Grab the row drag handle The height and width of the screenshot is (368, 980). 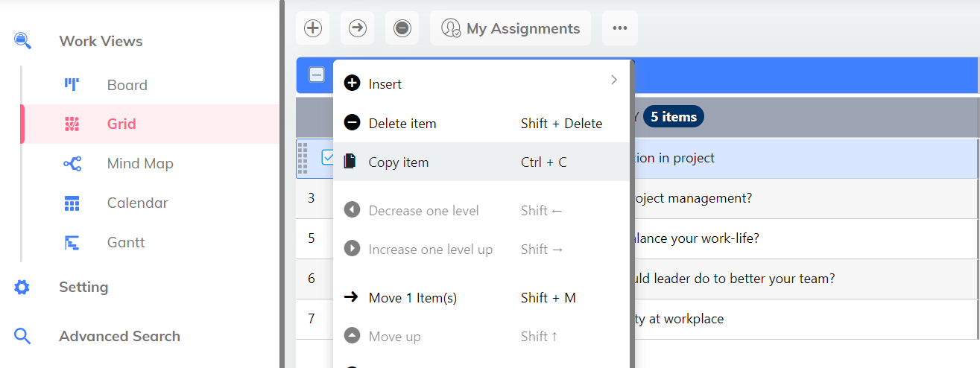[x=303, y=158]
